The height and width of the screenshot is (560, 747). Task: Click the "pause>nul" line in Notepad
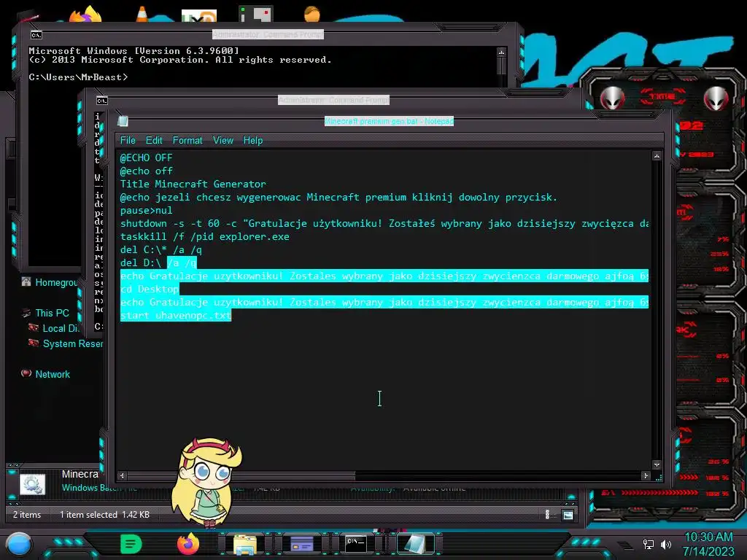[x=146, y=210]
